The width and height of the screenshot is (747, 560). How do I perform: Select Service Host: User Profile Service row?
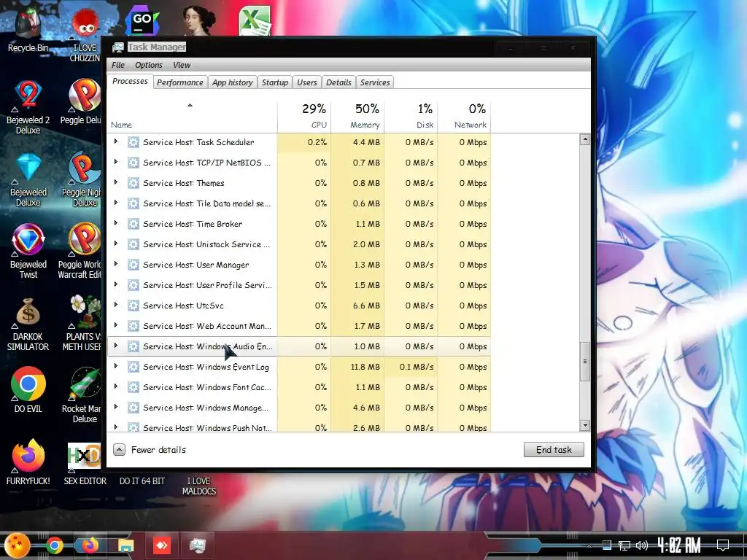(x=299, y=285)
